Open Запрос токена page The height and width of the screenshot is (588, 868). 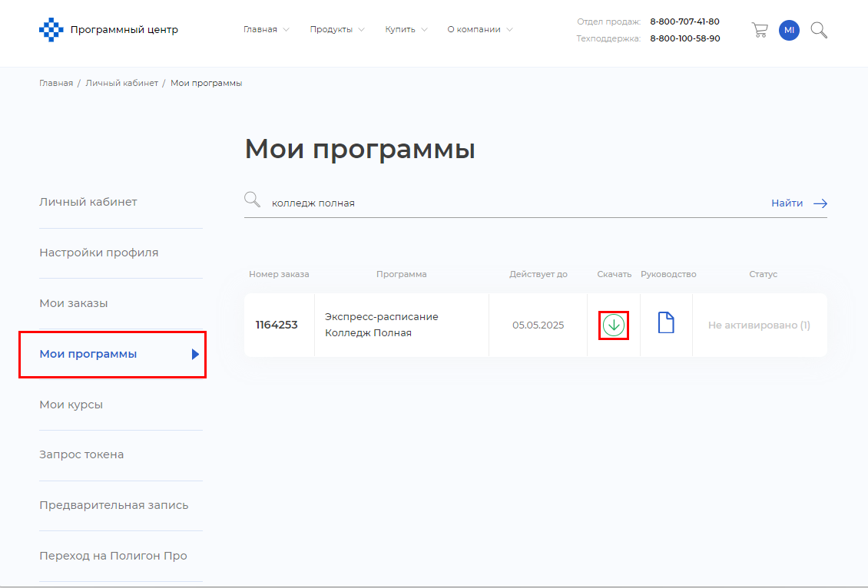[81, 454]
